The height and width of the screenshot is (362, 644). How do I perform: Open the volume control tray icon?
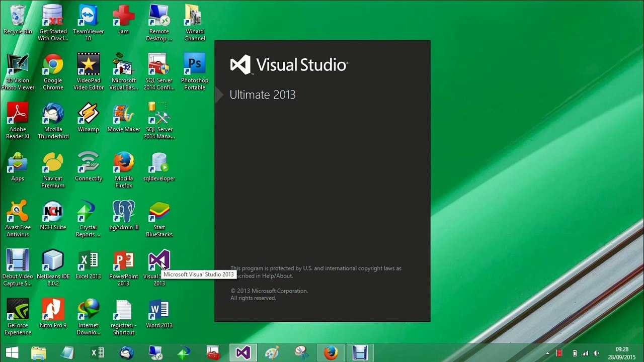pyautogui.click(x=596, y=353)
